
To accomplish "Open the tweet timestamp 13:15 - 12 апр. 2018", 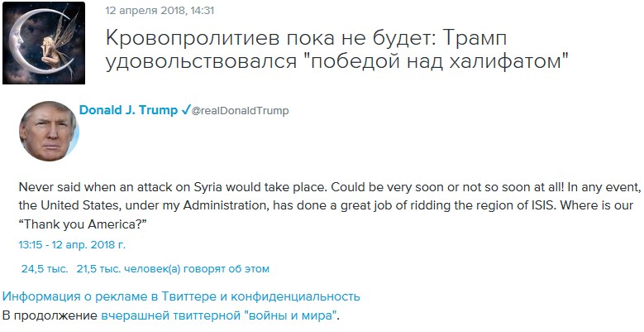I will 72,245.
